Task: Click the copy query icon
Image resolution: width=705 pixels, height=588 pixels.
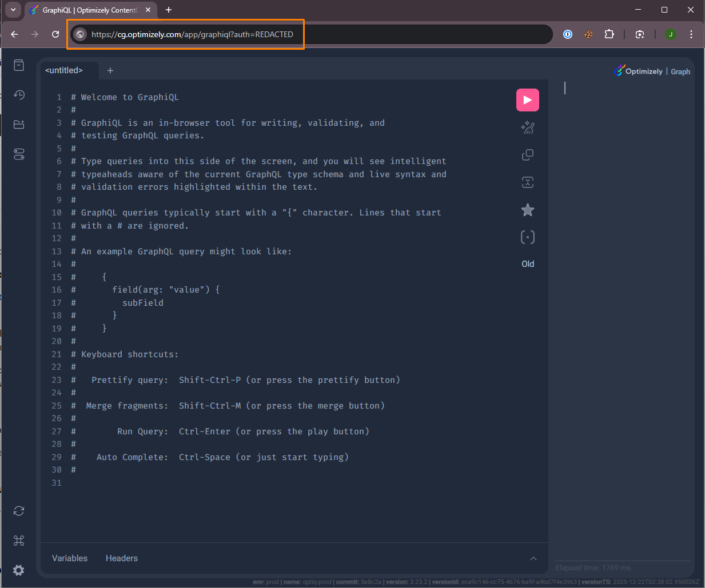Action: click(x=527, y=155)
